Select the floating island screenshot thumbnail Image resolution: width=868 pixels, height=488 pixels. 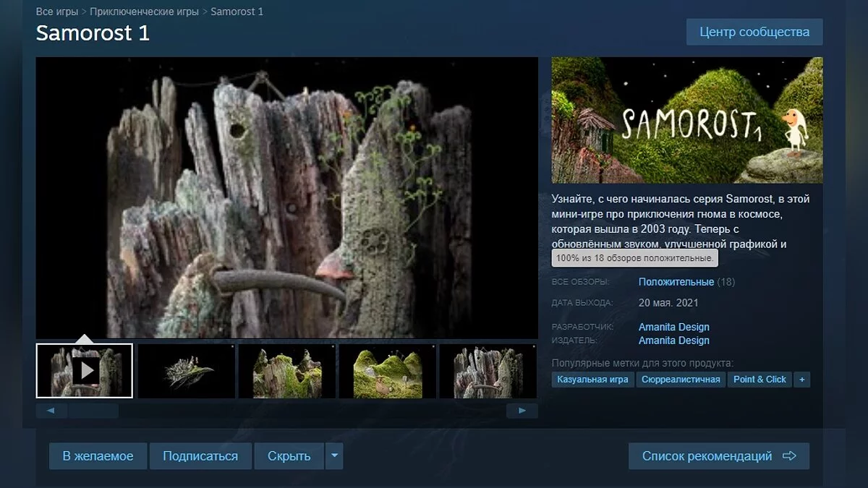click(186, 371)
